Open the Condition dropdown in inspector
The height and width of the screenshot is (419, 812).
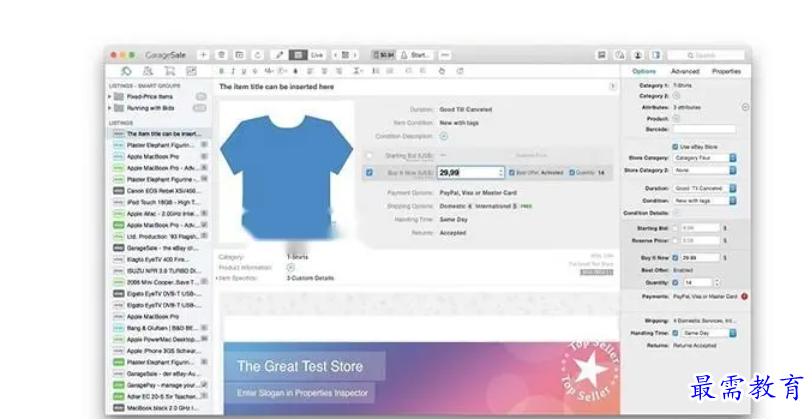[704, 200]
